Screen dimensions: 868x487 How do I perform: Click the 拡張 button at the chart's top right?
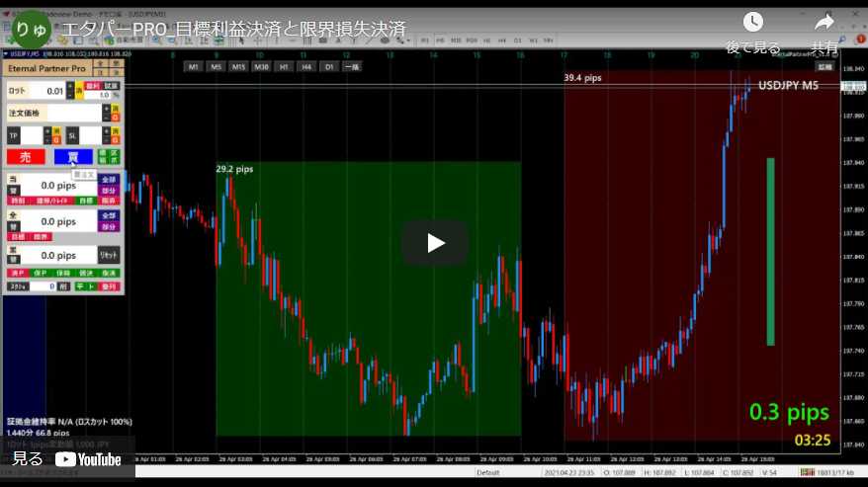tap(825, 67)
